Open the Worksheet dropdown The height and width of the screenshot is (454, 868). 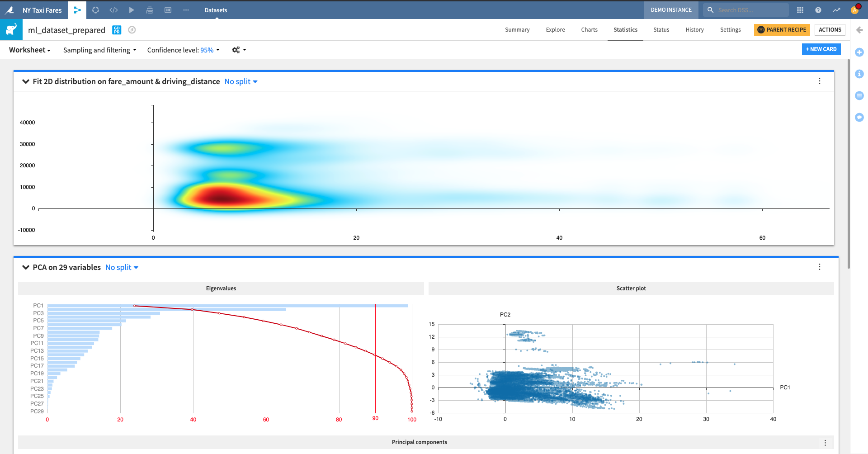click(x=30, y=50)
